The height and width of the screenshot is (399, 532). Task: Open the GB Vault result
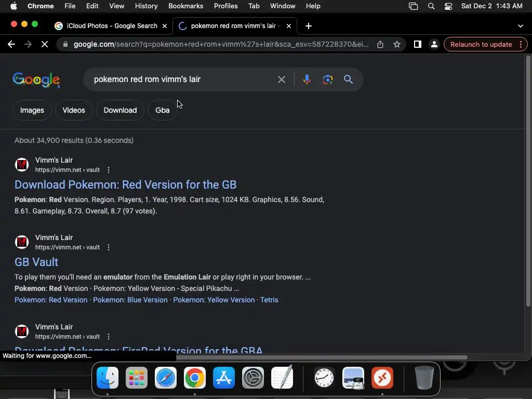[36, 262]
